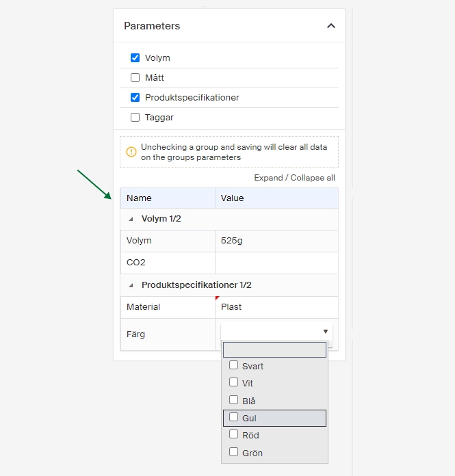Viewport: 455px width, 476px height.
Task: Uncheck the Produktspecifikationer group checkbox
Action: point(135,98)
